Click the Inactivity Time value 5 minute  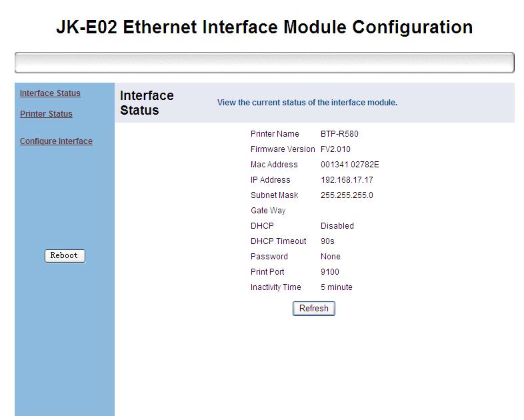[x=336, y=287]
